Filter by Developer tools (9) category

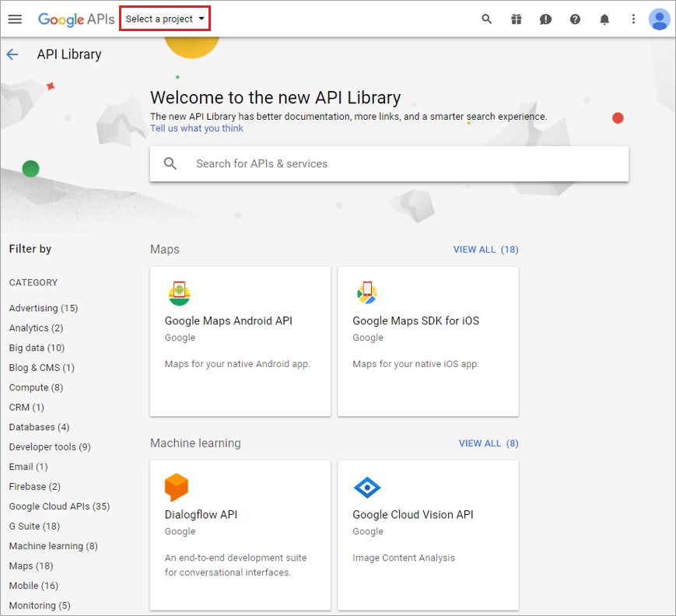coord(50,447)
